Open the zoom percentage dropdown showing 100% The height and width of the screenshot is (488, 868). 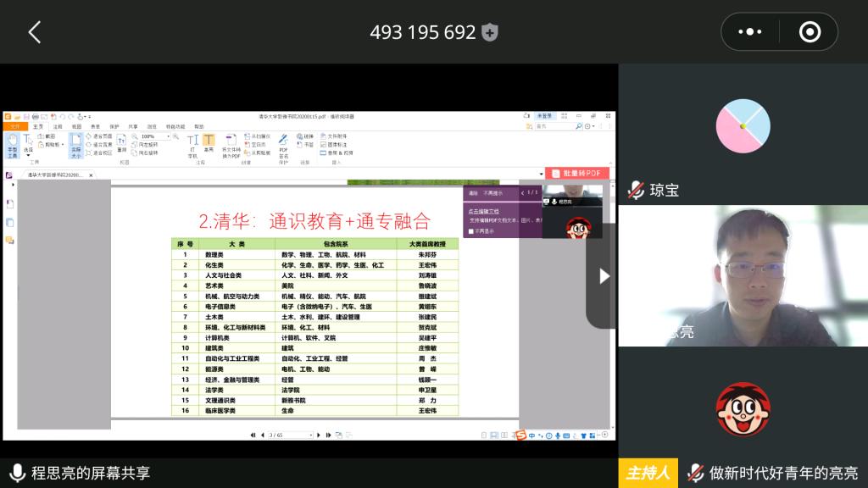[x=168, y=136]
